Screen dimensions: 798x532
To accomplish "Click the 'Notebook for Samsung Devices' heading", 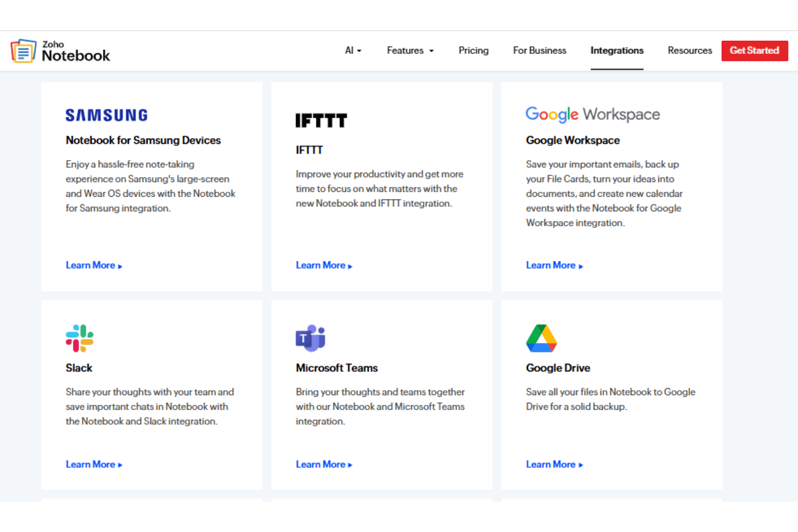I will point(143,140).
